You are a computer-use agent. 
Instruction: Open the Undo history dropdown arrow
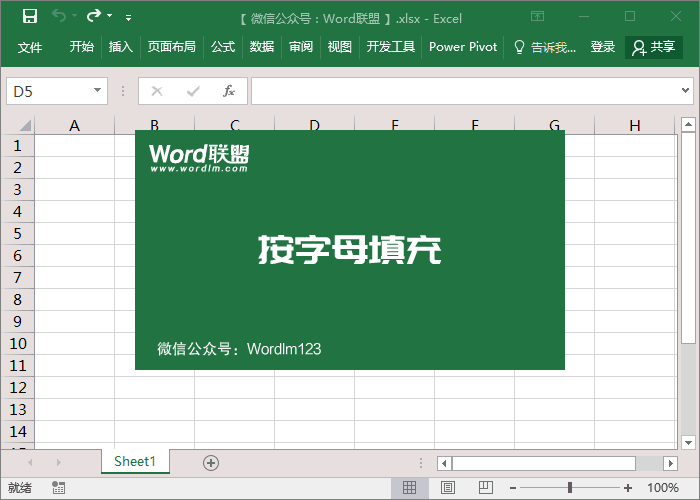click(75, 16)
